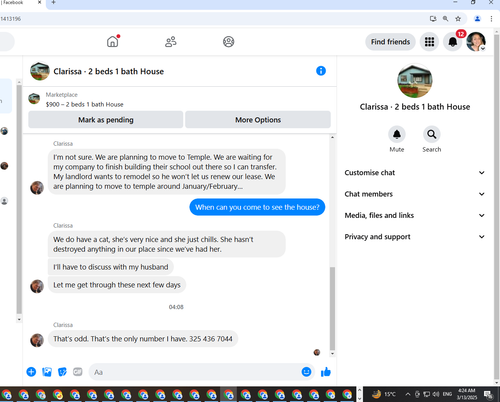Open the nine-dot Menu grid icon

point(429,42)
